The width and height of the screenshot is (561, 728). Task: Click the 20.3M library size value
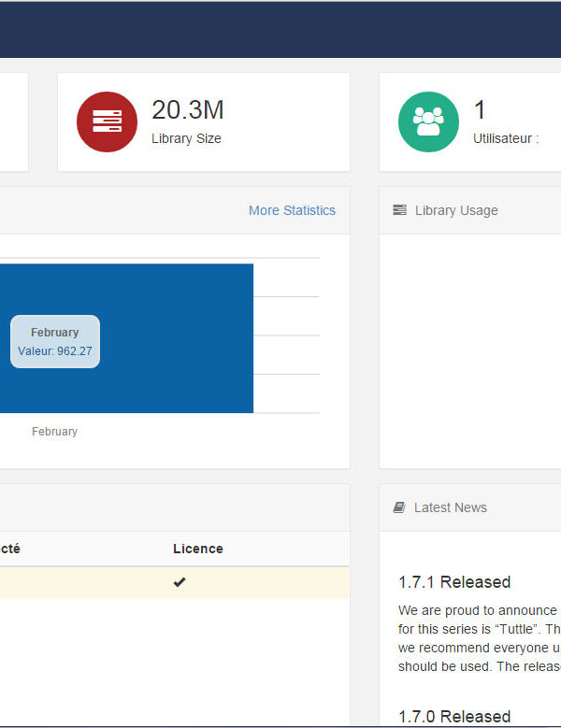pyautogui.click(x=188, y=110)
